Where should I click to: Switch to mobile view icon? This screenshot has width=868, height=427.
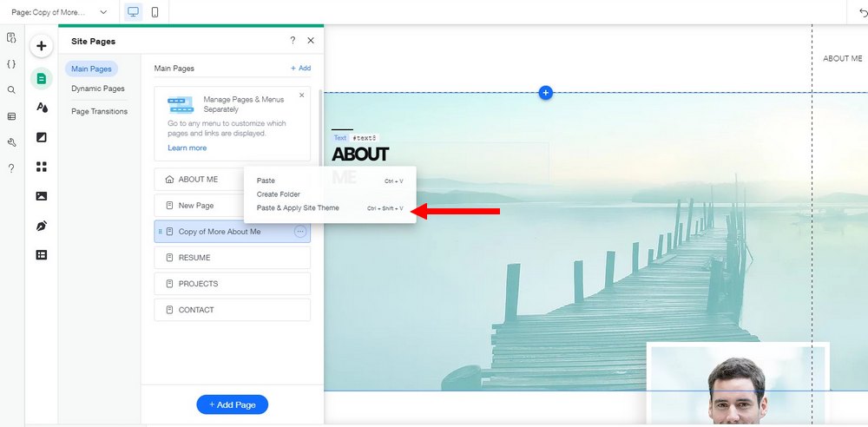155,11
